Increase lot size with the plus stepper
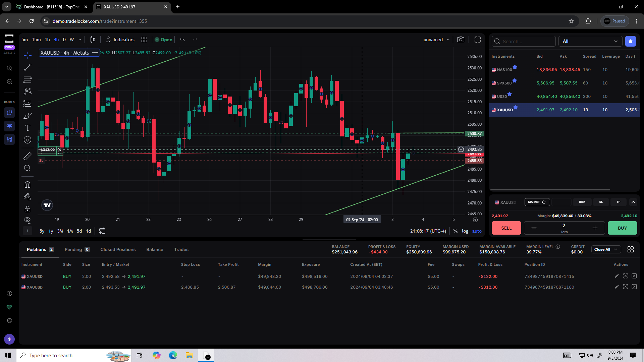This screenshot has height=362, width=644. pos(595,228)
